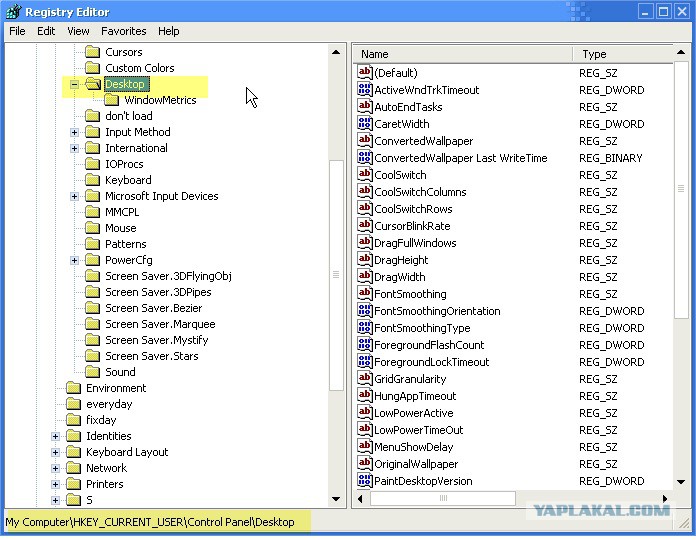This screenshot has height=540, width=696.
Task: Click the string icon of MenuShowDelay
Action: (x=364, y=446)
